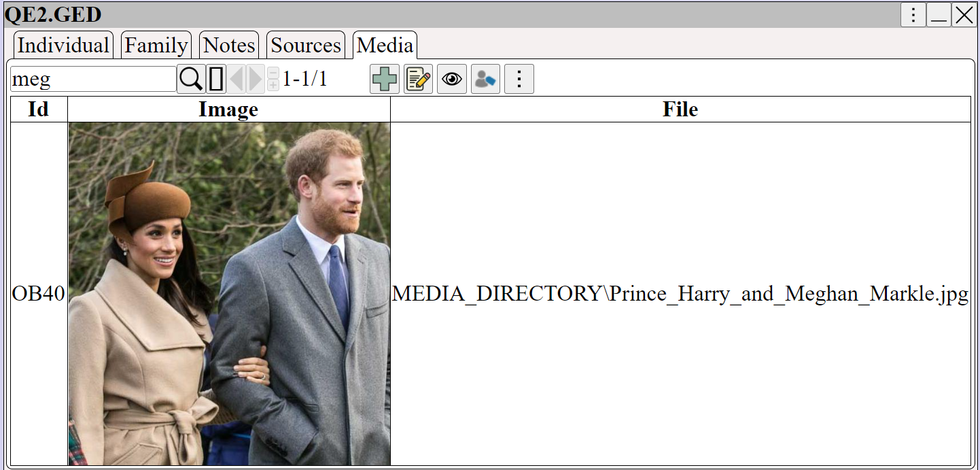The height and width of the screenshot is (470, 980).
Task: Click the Prince Harry and Meghan thumbnail
Action: (x=230, y=294)
